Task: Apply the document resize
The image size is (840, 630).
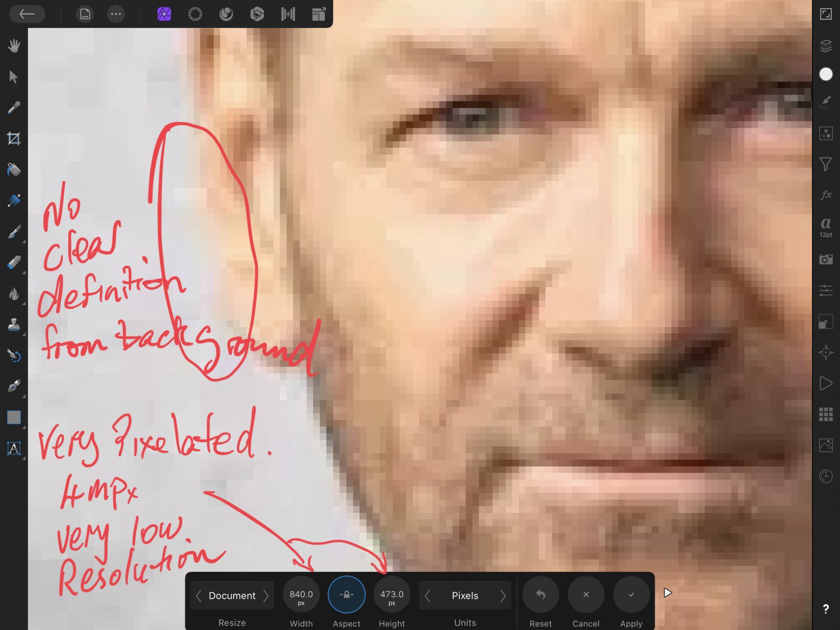Action: tap(631, 595)
